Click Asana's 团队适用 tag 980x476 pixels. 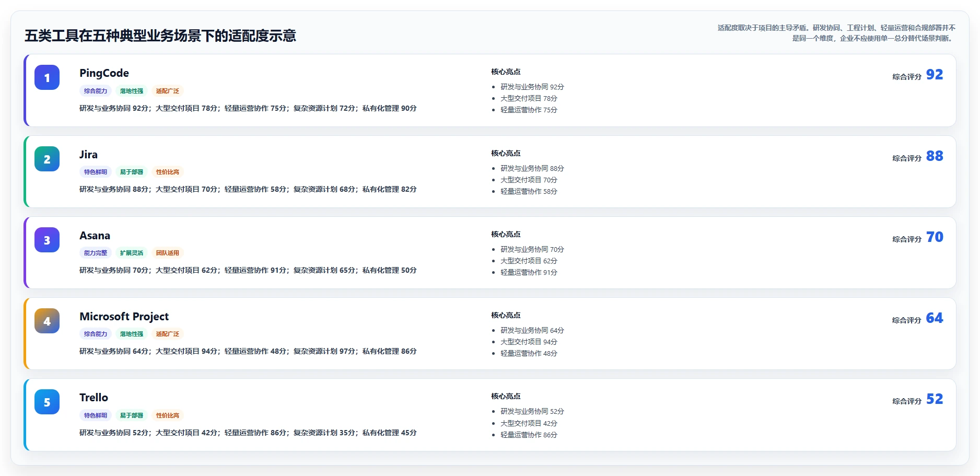click(168, 253)
